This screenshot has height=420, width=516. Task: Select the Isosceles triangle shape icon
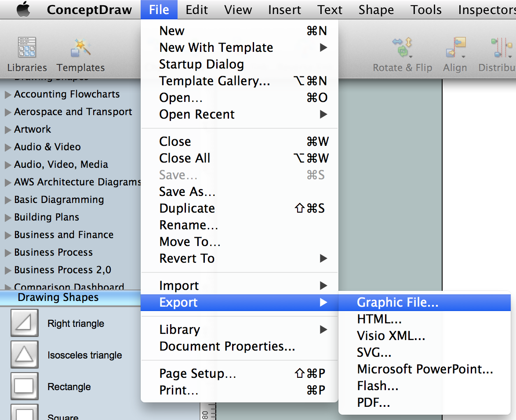(24, 354)
